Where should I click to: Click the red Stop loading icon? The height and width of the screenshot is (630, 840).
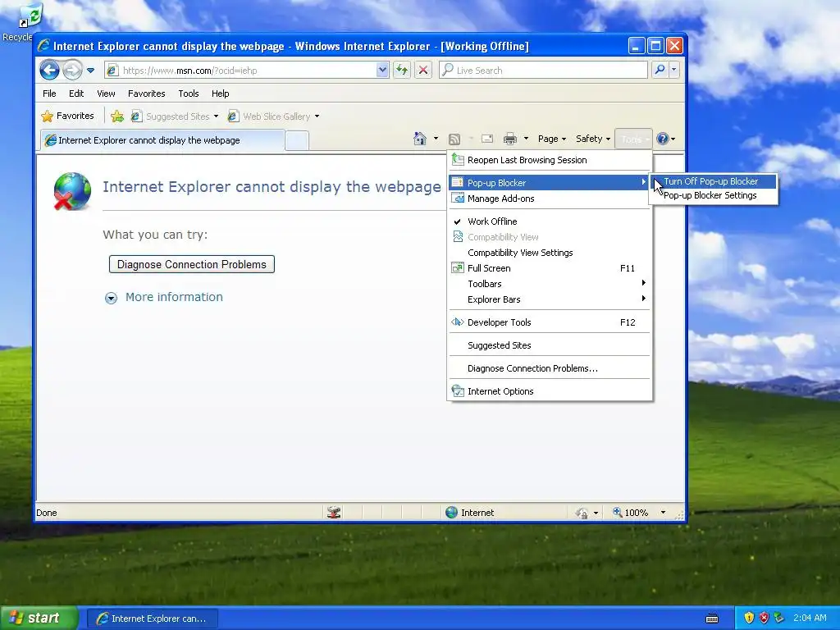click(x=423, y=71)
